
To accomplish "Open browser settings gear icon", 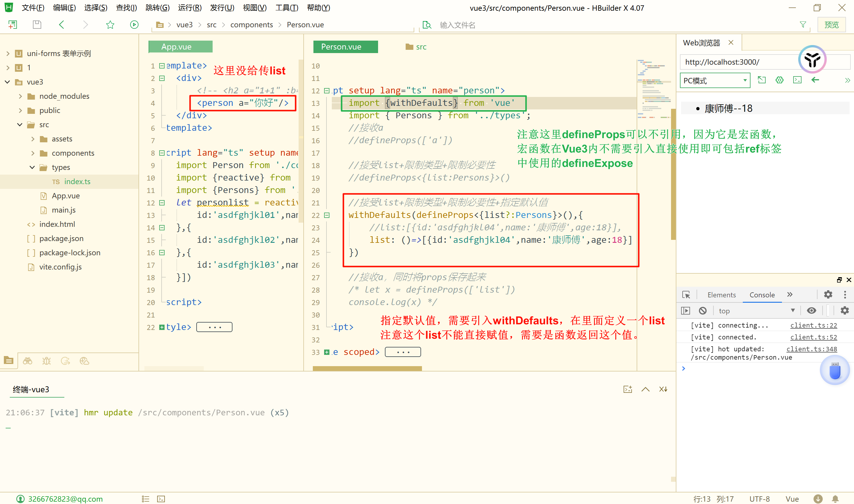I will (779, 80).
